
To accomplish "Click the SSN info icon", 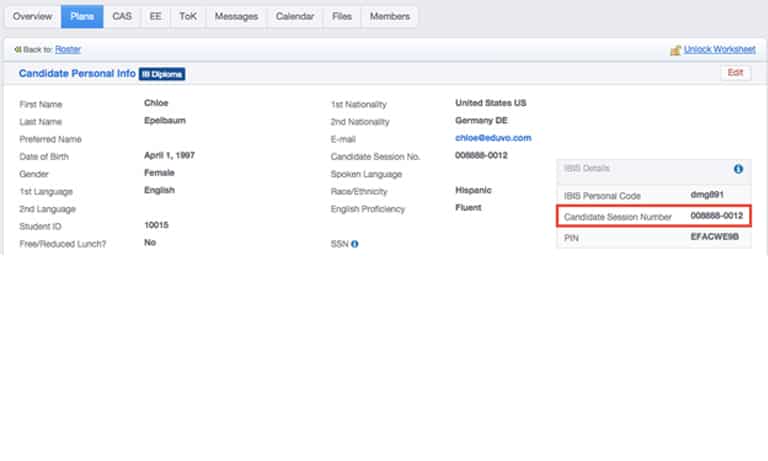I will [355, 243].
